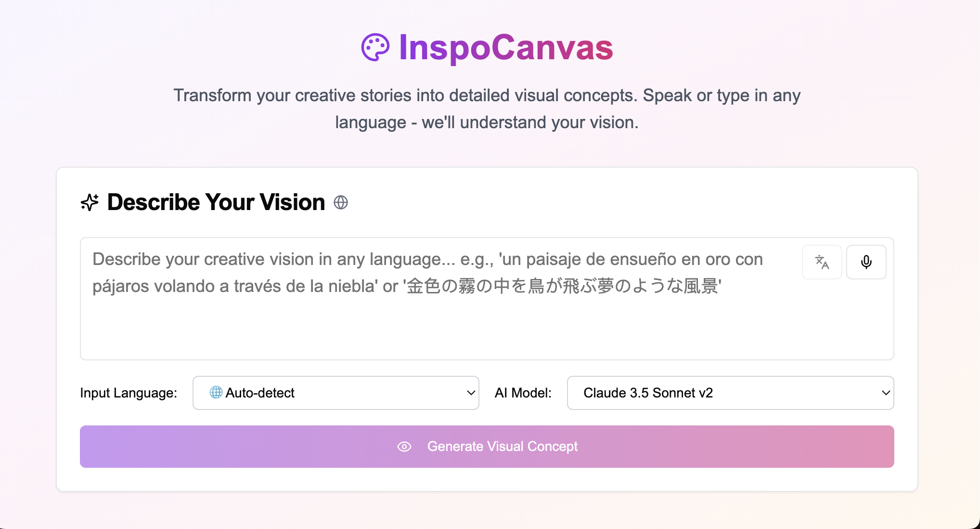Image resolution: width=980 pixels, height=529 pixels.
Task: Click the chevron arrow of Claude model selector
Action: [x=886, y=393]
